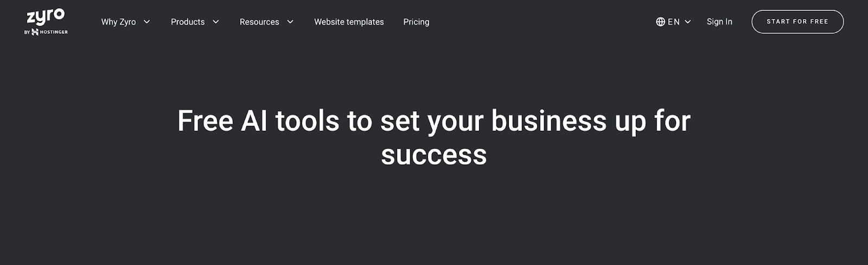Click the "BY" text under the logo

[x=27, y=32]
